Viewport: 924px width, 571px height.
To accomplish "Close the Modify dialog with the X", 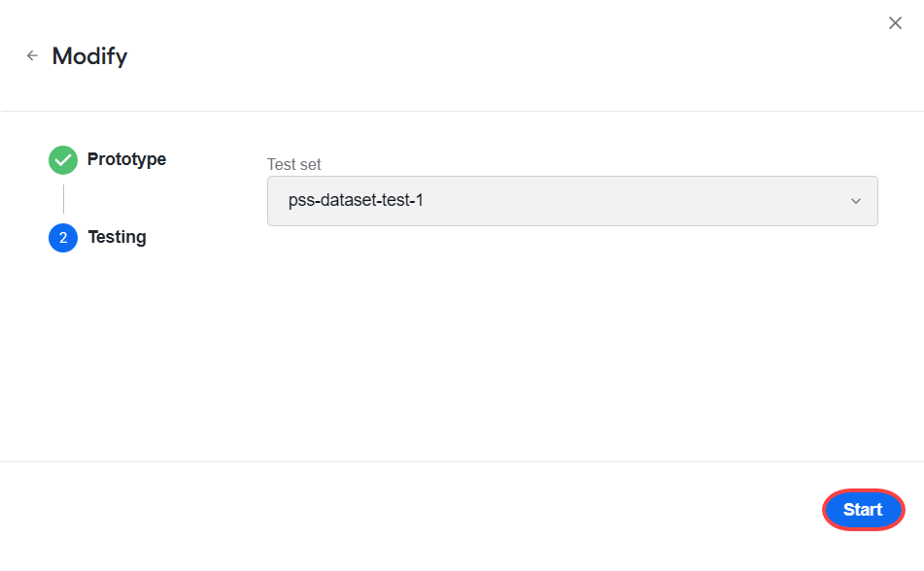I will click(x=895, y=23).
